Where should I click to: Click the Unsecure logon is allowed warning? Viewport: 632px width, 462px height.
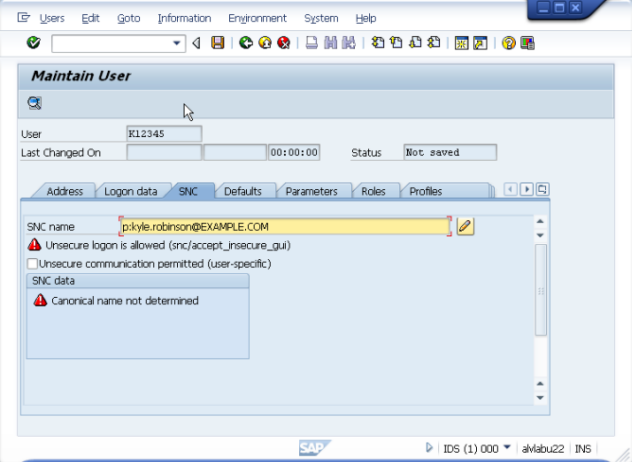[x=168, y=245]
